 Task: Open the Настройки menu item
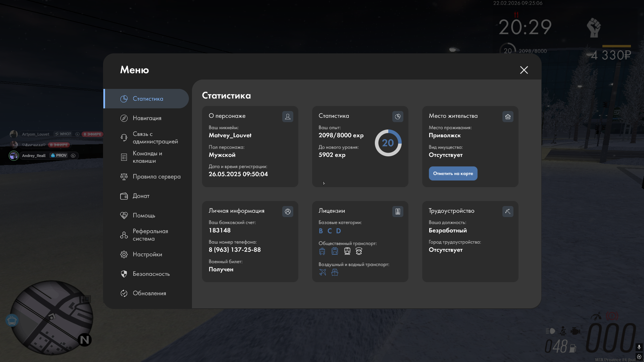click(x=147, y=254)
